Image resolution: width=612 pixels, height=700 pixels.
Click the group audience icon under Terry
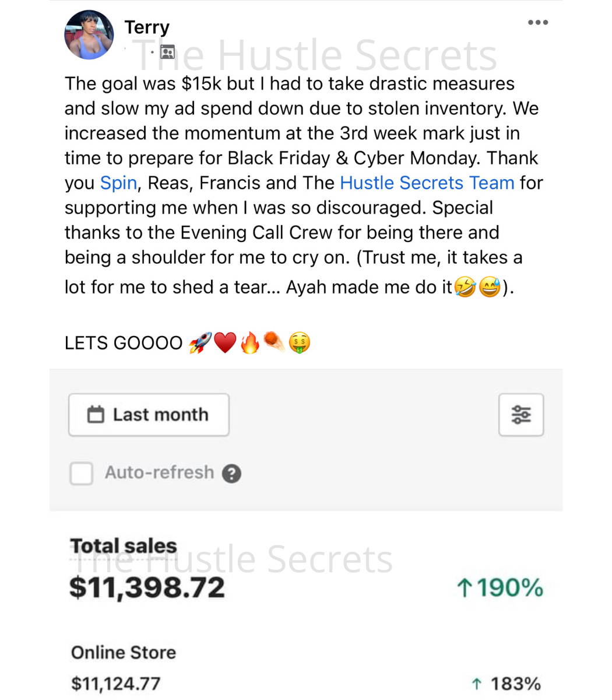point(167,52)
